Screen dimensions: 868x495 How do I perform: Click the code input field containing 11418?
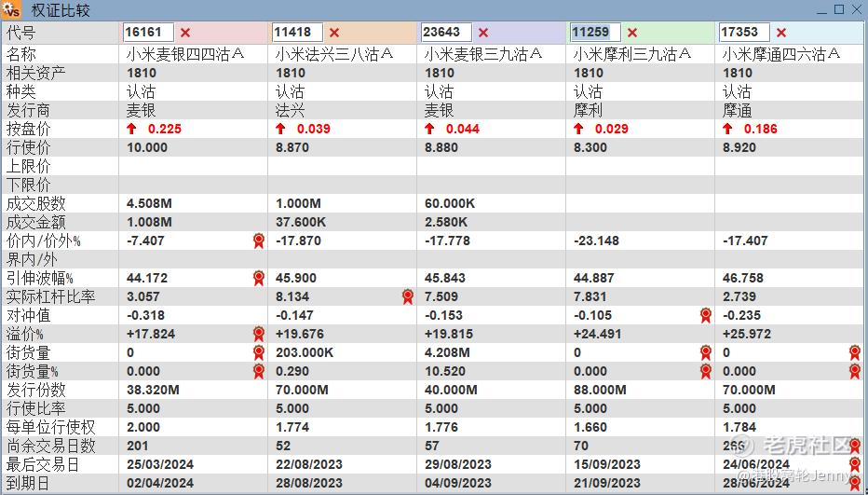[x=297, y=32]
